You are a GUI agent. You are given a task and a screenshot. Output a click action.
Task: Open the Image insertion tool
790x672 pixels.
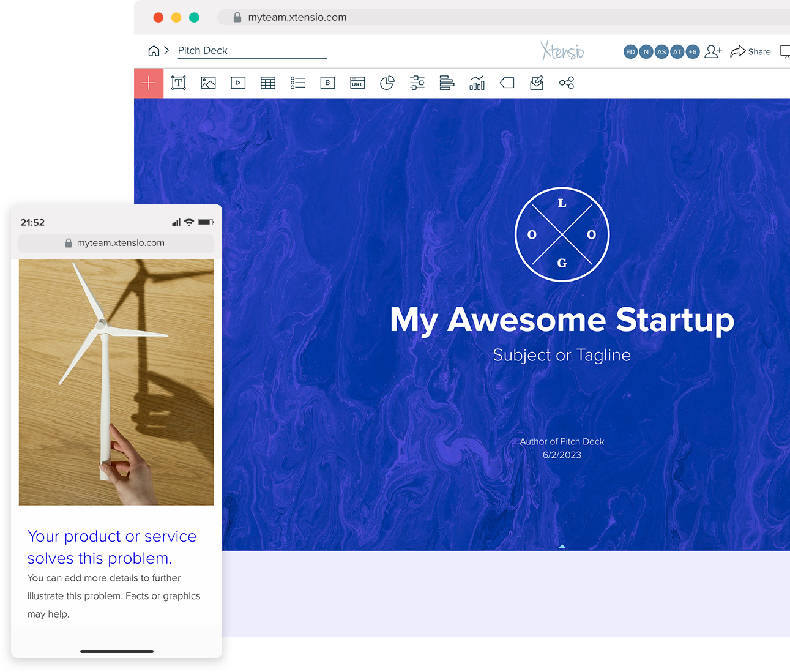(x=208, y=83)
